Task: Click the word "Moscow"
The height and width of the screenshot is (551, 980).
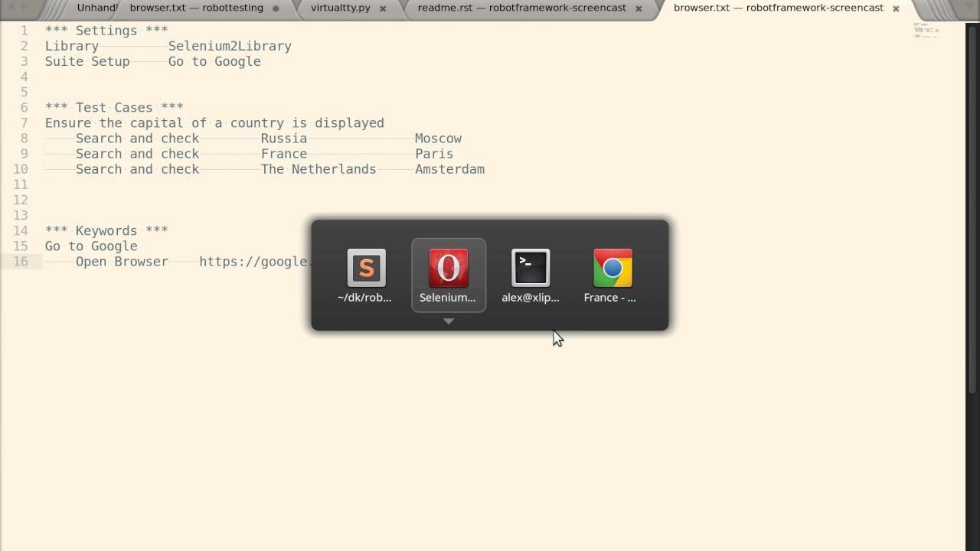Action: tap(438, 139)
